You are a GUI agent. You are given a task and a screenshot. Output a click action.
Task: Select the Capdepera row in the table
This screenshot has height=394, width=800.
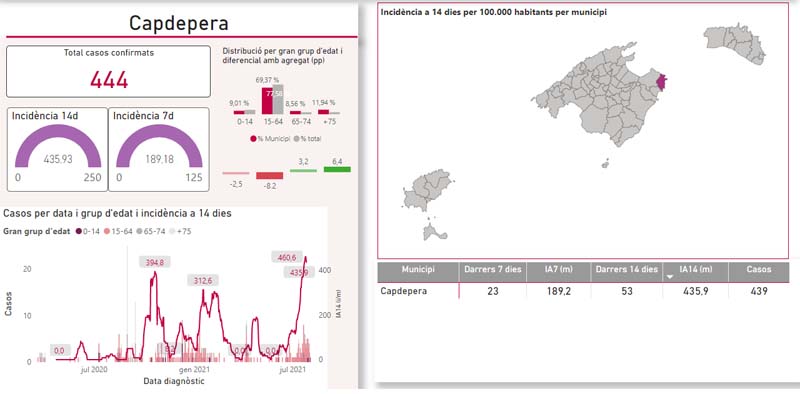click(583, 291)
